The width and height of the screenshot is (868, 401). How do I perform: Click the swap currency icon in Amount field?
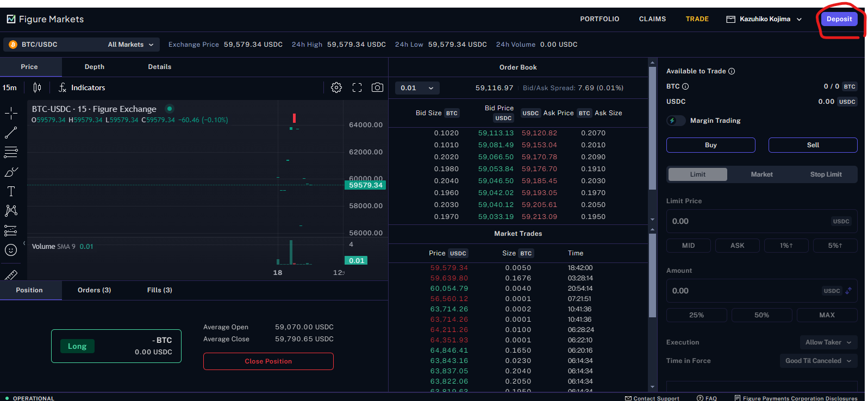click(x=848, y=291)
